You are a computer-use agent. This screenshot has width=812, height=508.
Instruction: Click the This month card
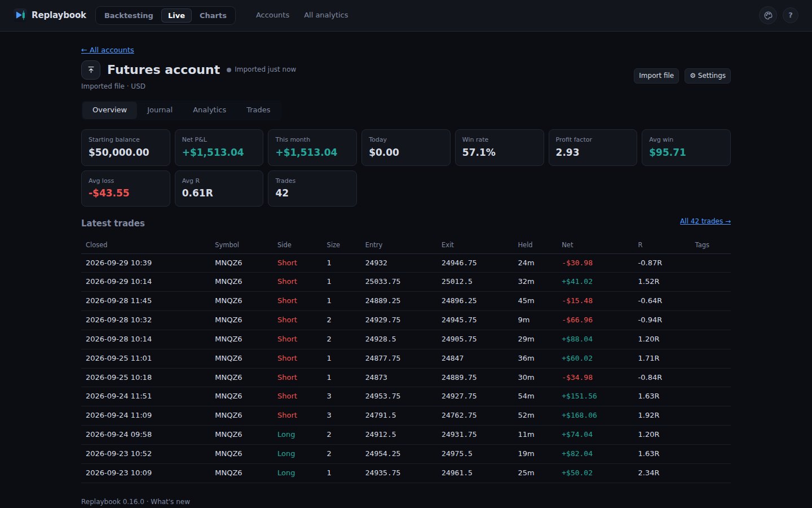(312, 147)
